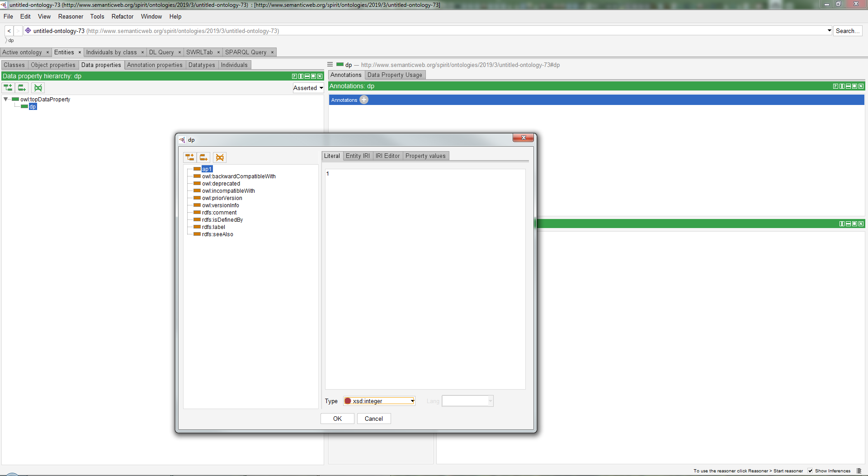
Task: Click the add sibling property icon in hierarchy panel
Action: coord(22,88)
